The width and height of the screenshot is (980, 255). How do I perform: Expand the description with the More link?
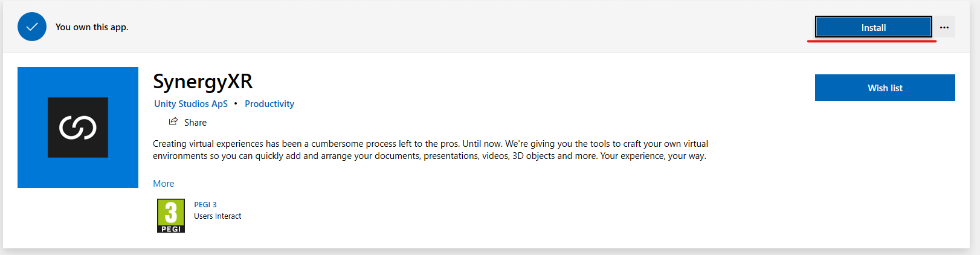coord(164,184)
